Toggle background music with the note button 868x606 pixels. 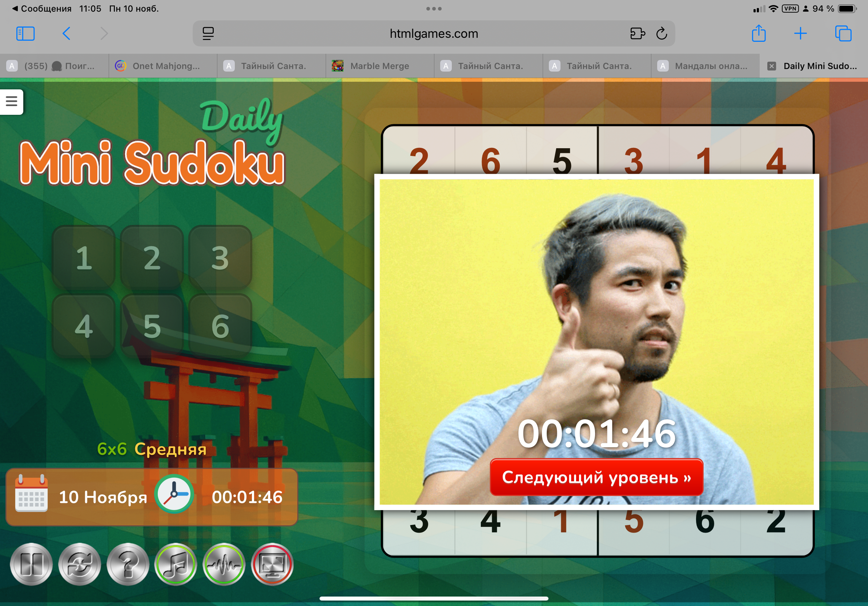tap(176, 564)
